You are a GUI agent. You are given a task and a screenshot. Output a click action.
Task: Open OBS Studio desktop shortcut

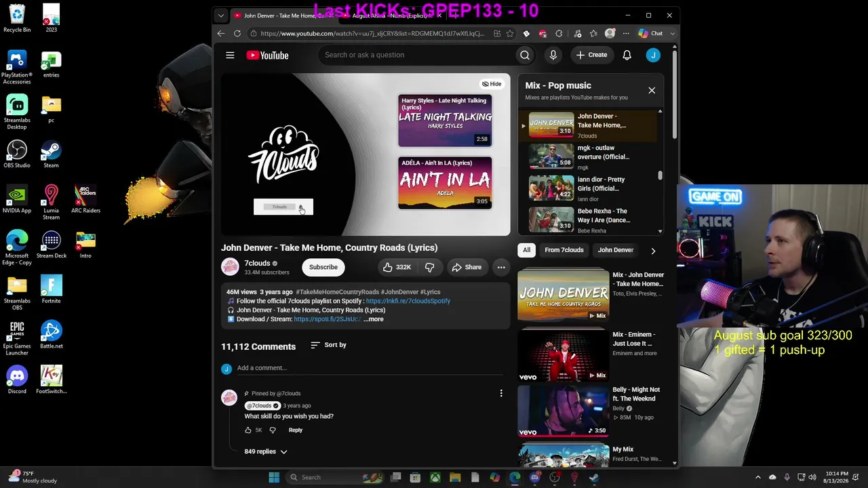17,154
